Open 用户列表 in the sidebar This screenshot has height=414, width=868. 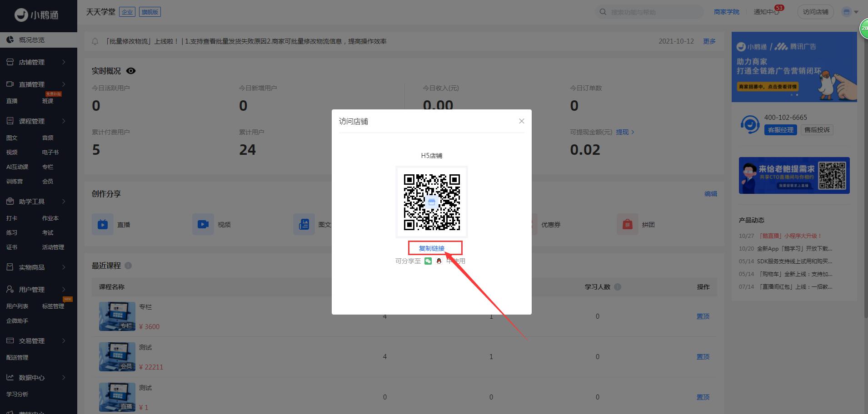tap(17, 306)
